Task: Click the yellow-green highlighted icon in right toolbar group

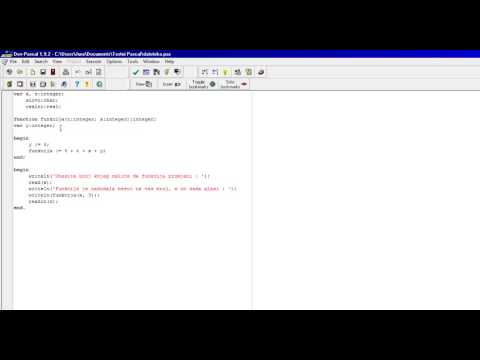Action: (226, 72)
